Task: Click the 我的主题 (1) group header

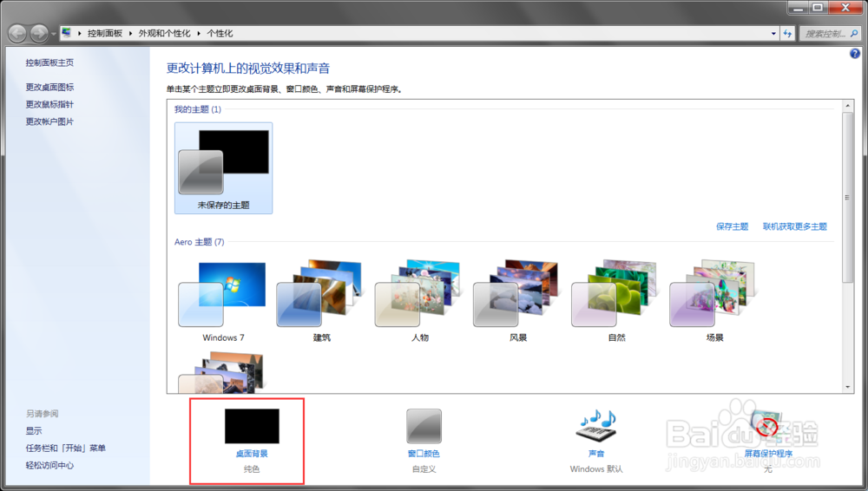Action: point(198,109)
